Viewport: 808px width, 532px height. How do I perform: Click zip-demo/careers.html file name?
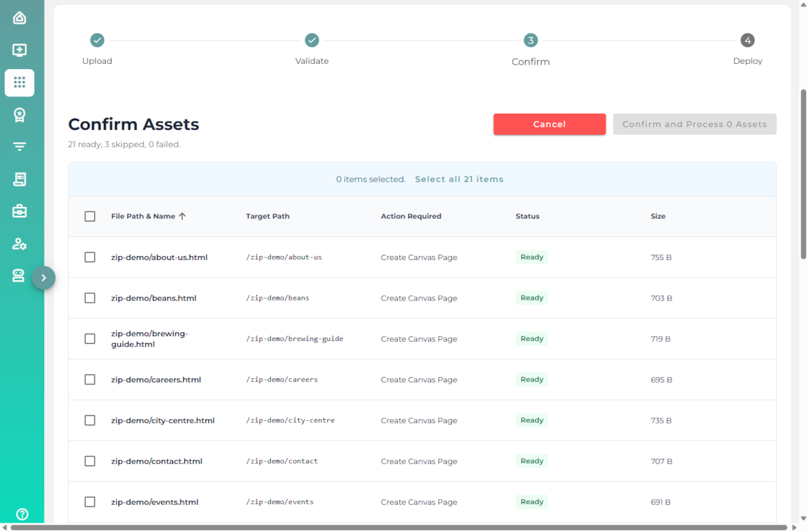click(156, 380)
